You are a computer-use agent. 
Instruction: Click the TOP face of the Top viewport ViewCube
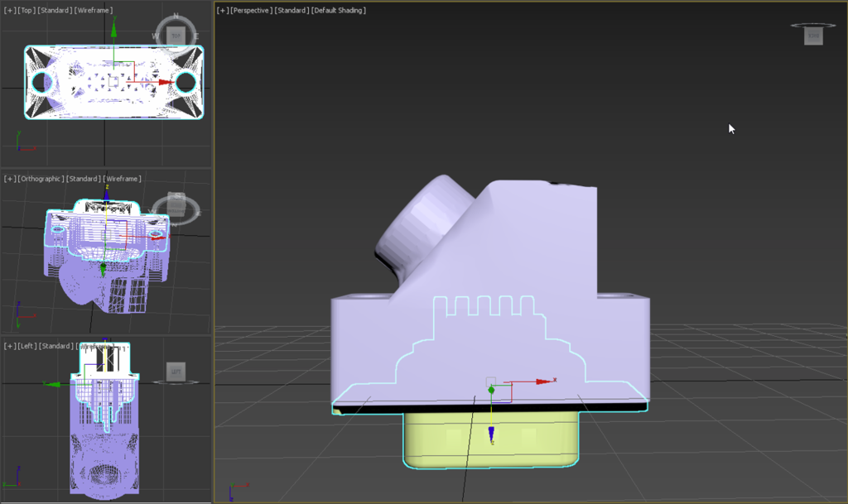click(x=176, y=34)
